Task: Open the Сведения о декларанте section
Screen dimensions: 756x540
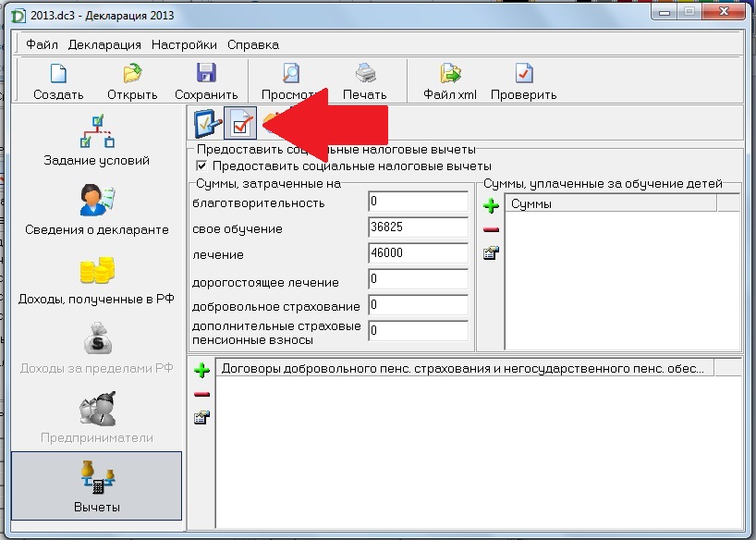Action: (97, 209)
